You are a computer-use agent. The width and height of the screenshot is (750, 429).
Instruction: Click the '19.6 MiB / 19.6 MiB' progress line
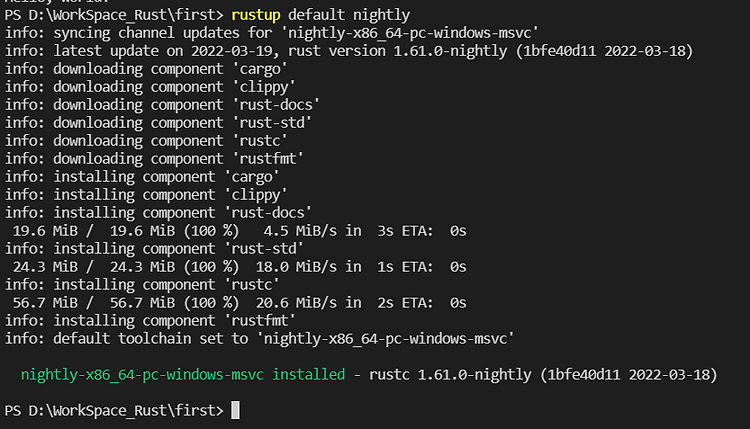pyautogui.click(x=239, y=231)
